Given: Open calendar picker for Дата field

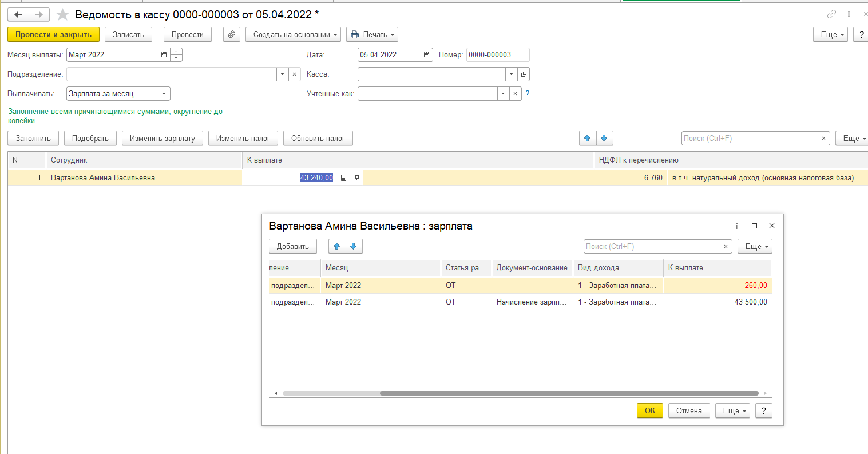Looking at the screenshot, I should [427, 55].
